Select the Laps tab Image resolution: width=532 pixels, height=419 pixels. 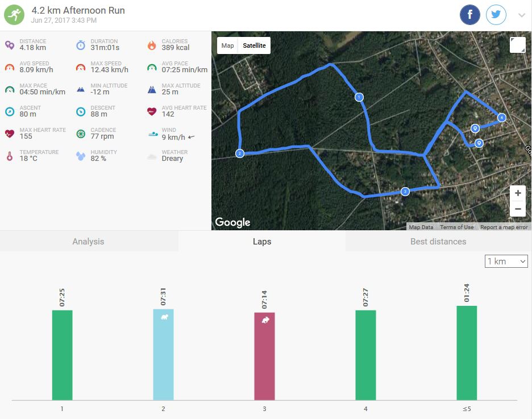[261, 242]
